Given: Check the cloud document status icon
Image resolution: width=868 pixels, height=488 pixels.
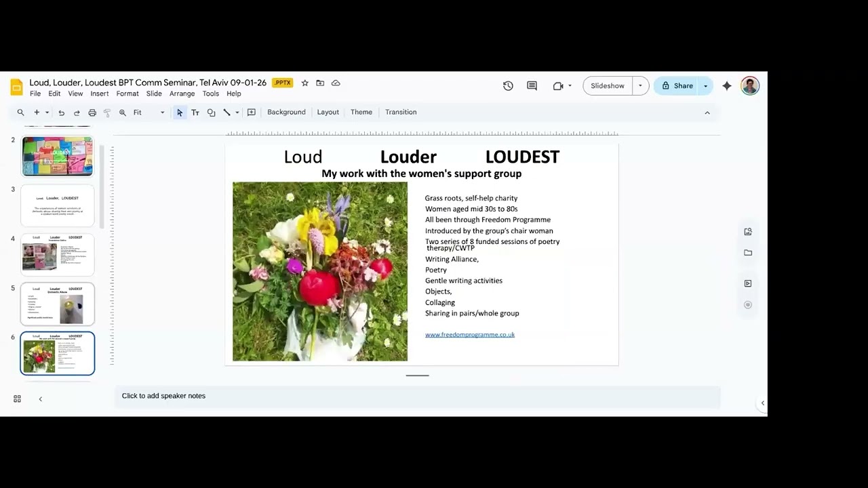Looking at the screenshot, I should click(336, 83).
